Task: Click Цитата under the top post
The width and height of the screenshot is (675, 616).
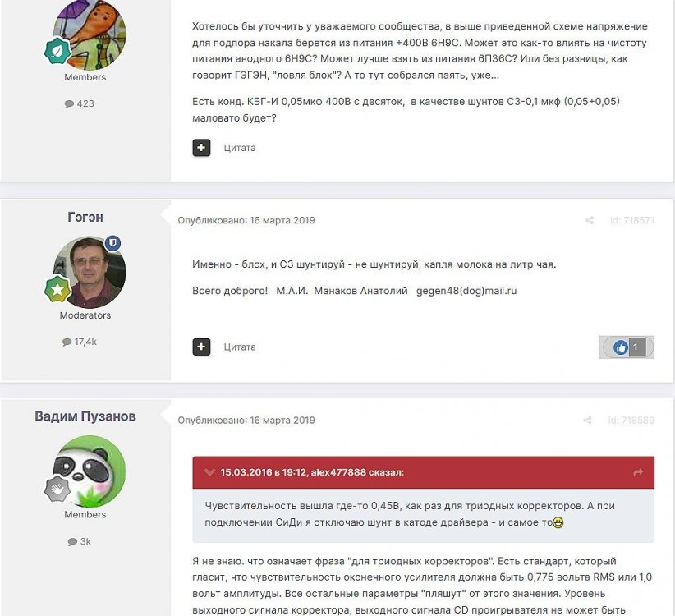Action: pos(239,148)
